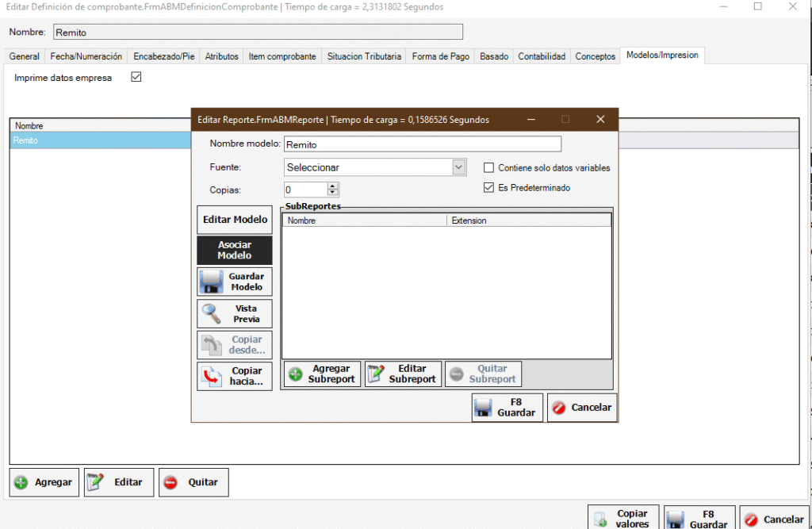Image resolution: width=812 pixels, height=529 pixels.
Task: Expand the Fuente dropdown list
Action: point(458,167)
